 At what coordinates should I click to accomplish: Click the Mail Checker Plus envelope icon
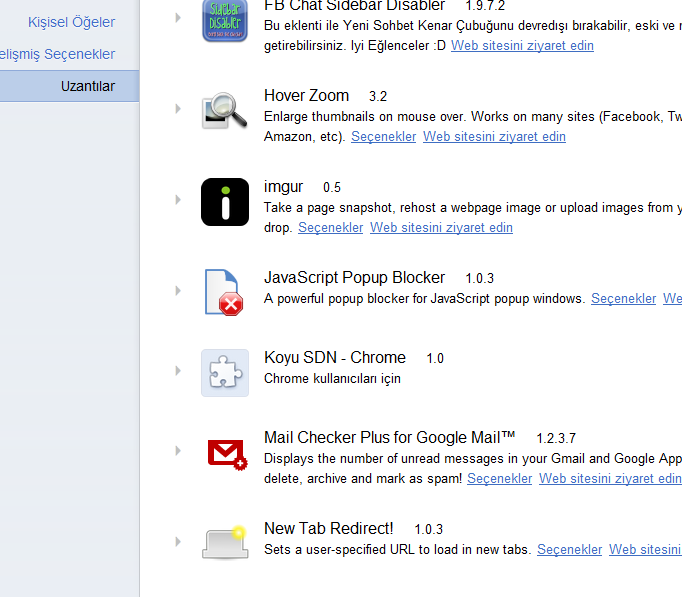click(x=227, y=455)
